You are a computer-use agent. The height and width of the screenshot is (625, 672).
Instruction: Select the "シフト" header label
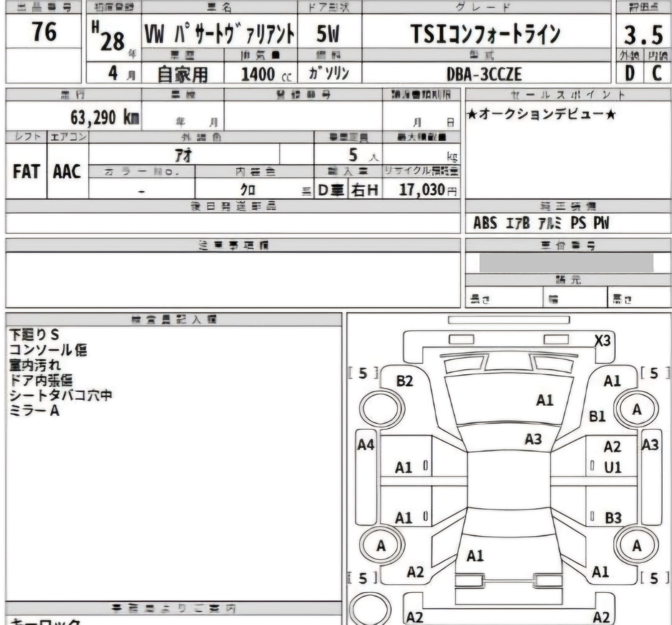(x=27, y=137)
